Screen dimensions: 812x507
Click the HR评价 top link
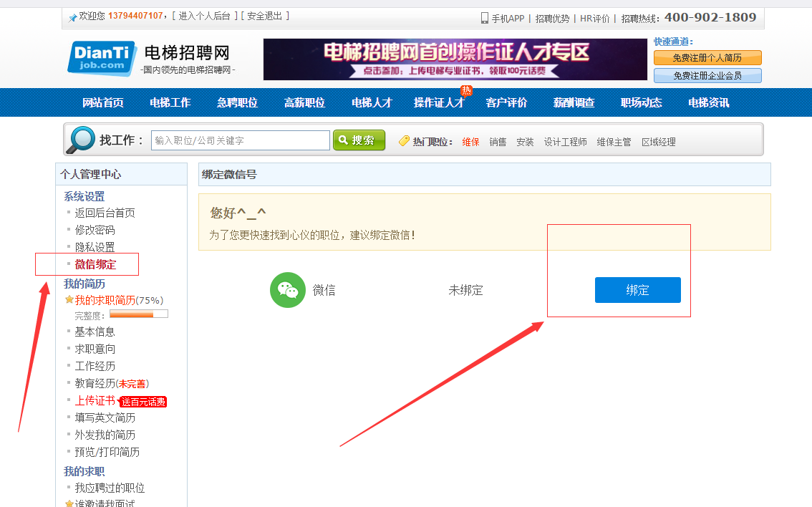point(594,19)
